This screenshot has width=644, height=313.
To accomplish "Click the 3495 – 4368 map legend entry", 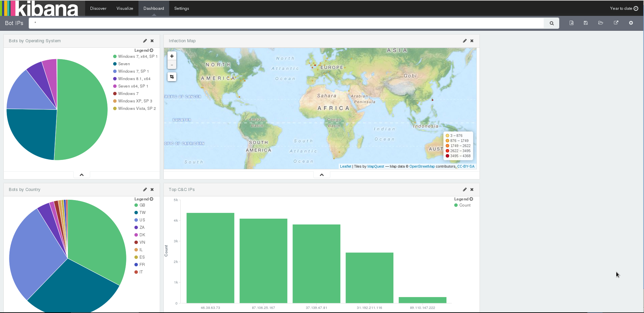I will coord(458,156).
